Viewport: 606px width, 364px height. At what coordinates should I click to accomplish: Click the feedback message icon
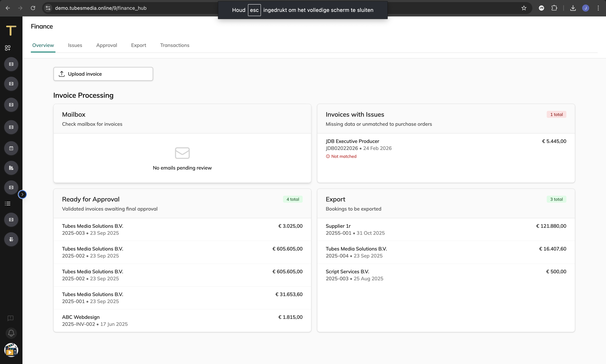[10, 318]
